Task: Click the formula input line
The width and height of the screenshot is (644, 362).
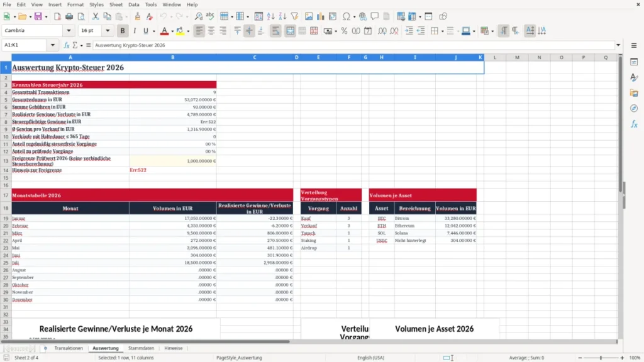Action: click(x=354, y=45)
